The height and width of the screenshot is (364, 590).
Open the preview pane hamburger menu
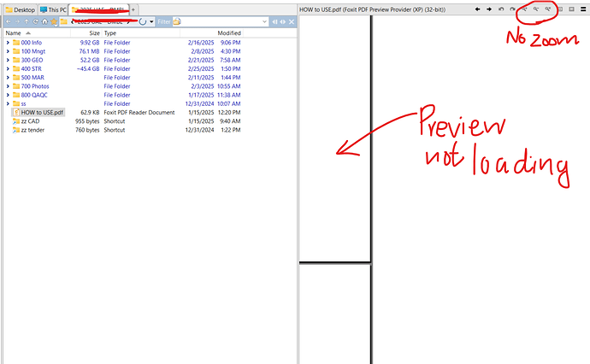[583, 9]
